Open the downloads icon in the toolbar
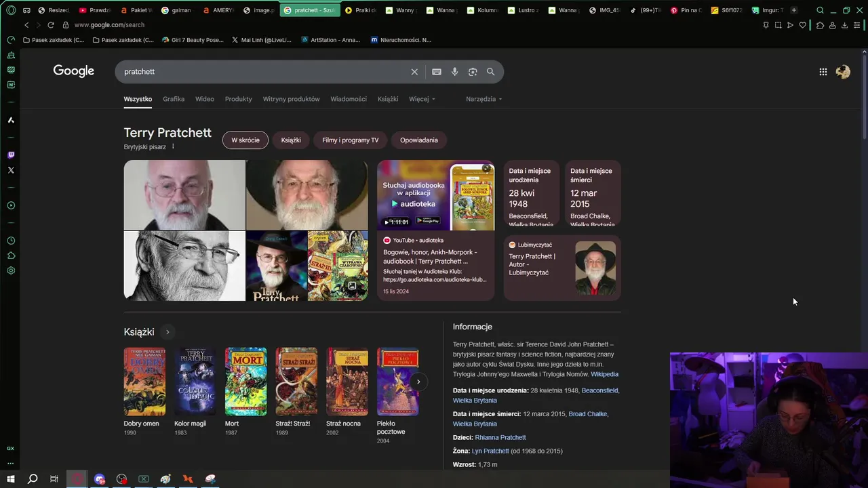This screenshot has height=488, width=868. coord(844,25)
